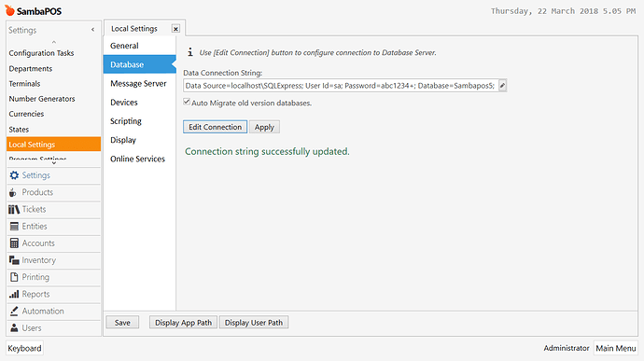Expand settings list with the up arrow
The width and height of the screenshot is (644, 361).
54,42
